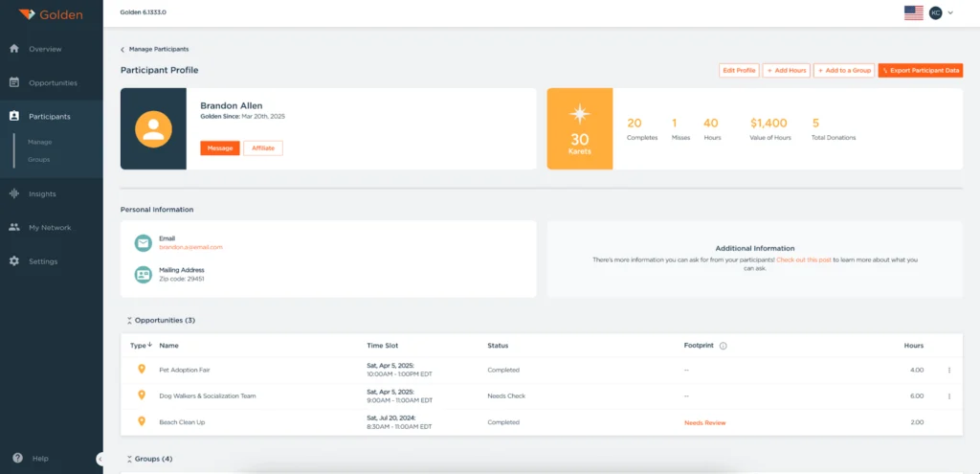Click the $1,400 Value of Hours stat
The height and width of the screenshot is (474, 980).
coord(770,129)
